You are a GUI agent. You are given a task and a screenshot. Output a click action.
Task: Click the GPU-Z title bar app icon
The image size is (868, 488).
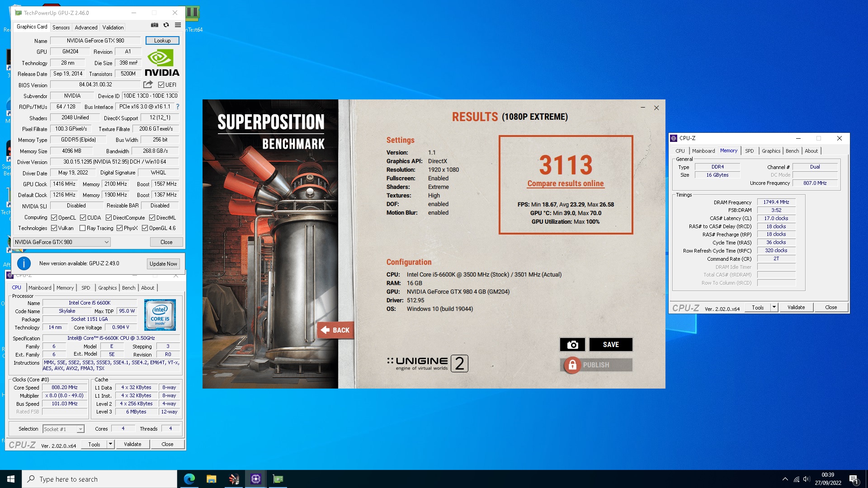[19, 13]
